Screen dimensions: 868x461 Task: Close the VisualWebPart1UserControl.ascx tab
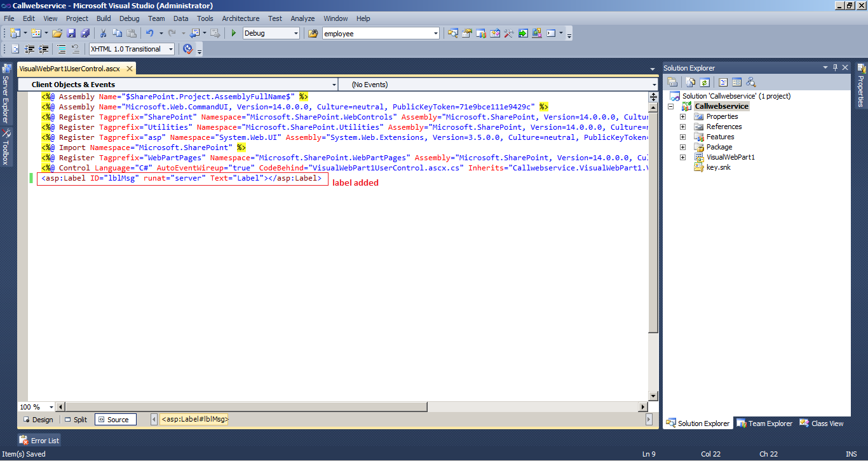coord(129,69)
